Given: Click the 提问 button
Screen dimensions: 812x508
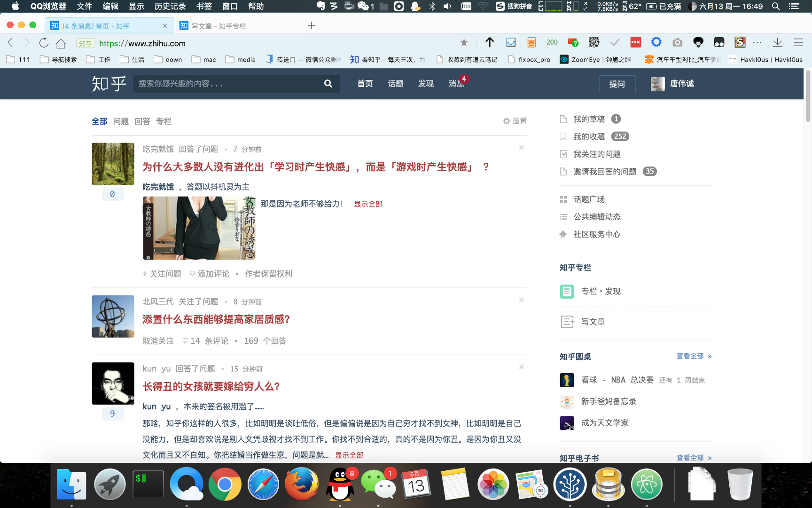Looking at the screenshot, I should pos(617,84).
